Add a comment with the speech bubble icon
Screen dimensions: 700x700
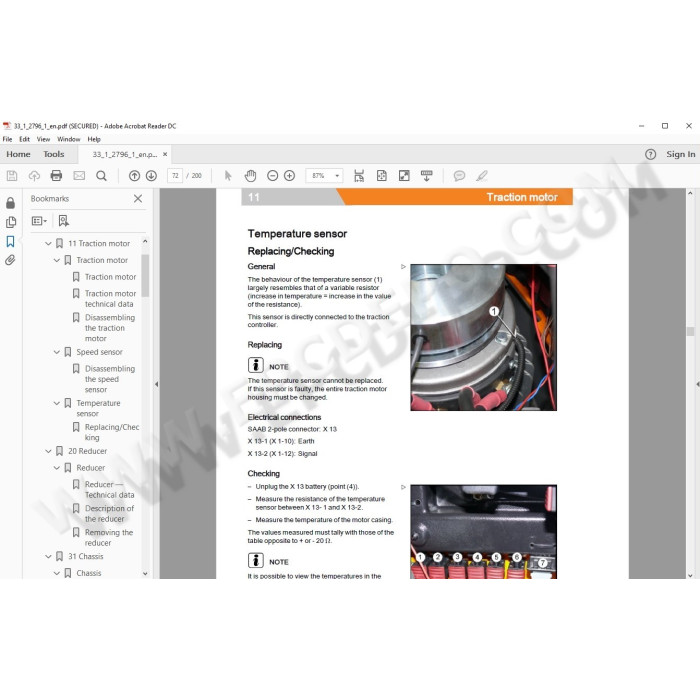[459, 176]
